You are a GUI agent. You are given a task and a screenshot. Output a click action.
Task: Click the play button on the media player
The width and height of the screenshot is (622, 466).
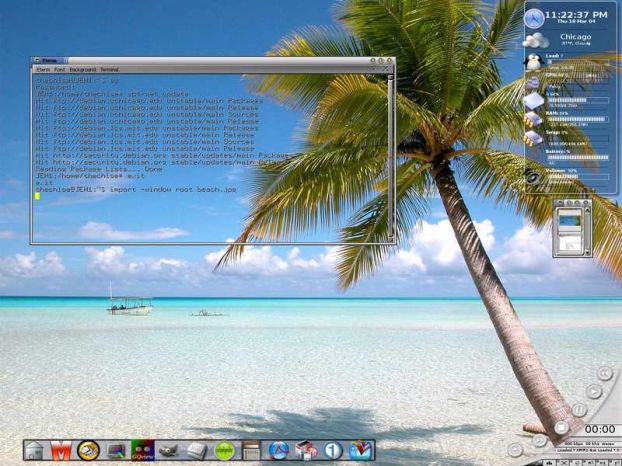pos(594,392)
